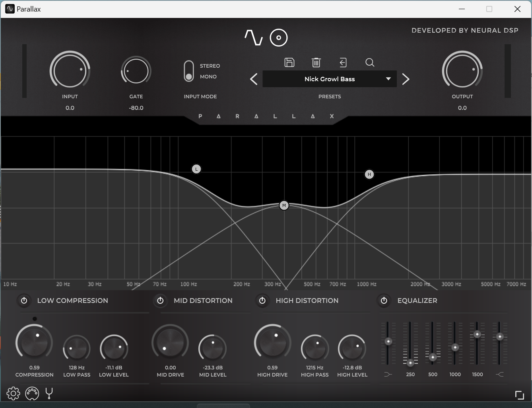Bypass the Equalizer section
532x408 pixels.
point(384,301)
